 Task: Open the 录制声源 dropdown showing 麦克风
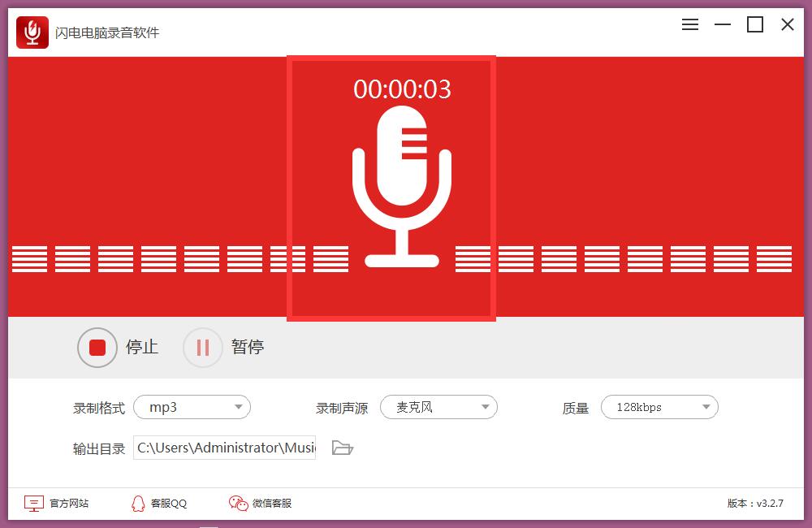[x=438, y=407]
